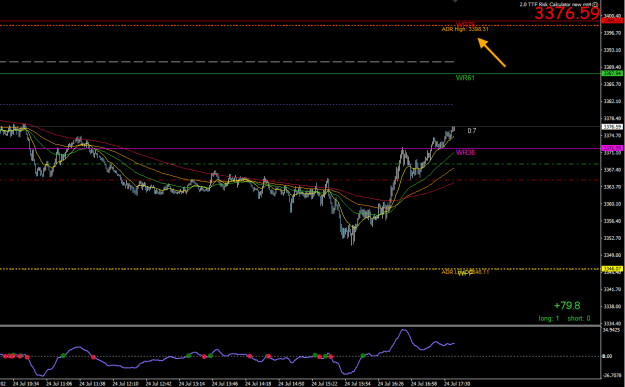The width and height of the screenshot is (625, 387).
Task: Click the 24 Jul 14:50 time label
Action: pyautogui.click(x=291, y=384)
